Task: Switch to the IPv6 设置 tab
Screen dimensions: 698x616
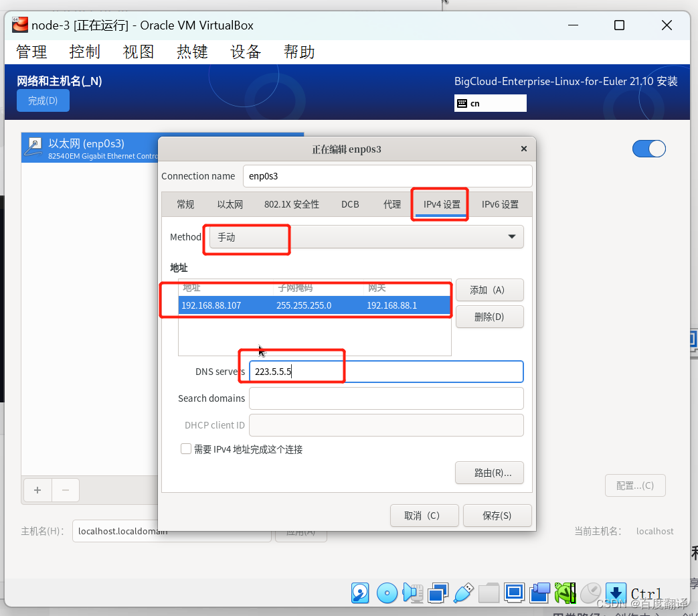Action: [500, 204]
